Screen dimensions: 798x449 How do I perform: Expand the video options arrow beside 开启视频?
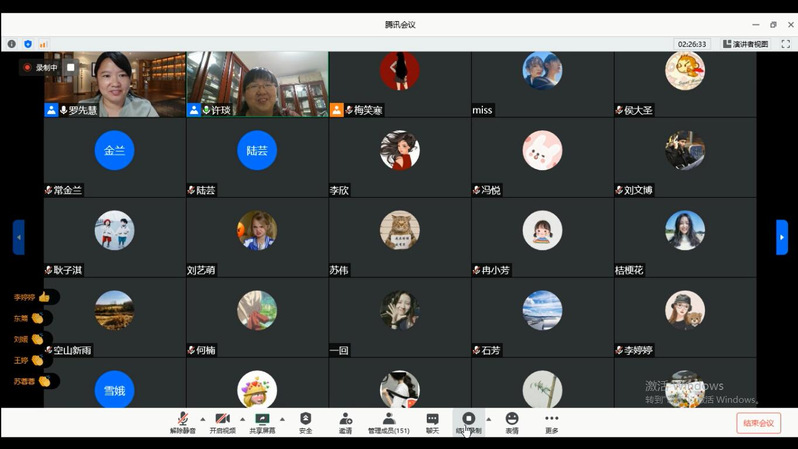point(242,419)
